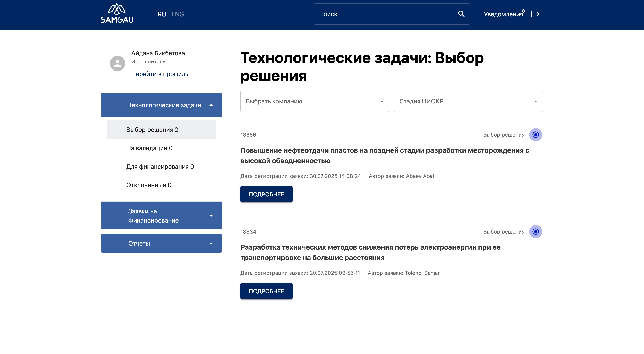Viewport: 644px width, 354px height.
Task: Switch interface language to ENG
Action: 177,14
